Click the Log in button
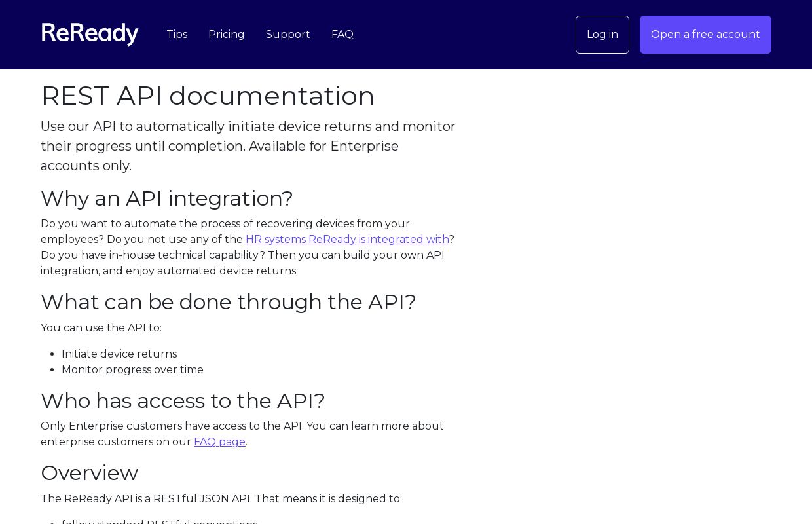Image resolution: width=812 pixels, height=524 pixels. pos(602,35)
